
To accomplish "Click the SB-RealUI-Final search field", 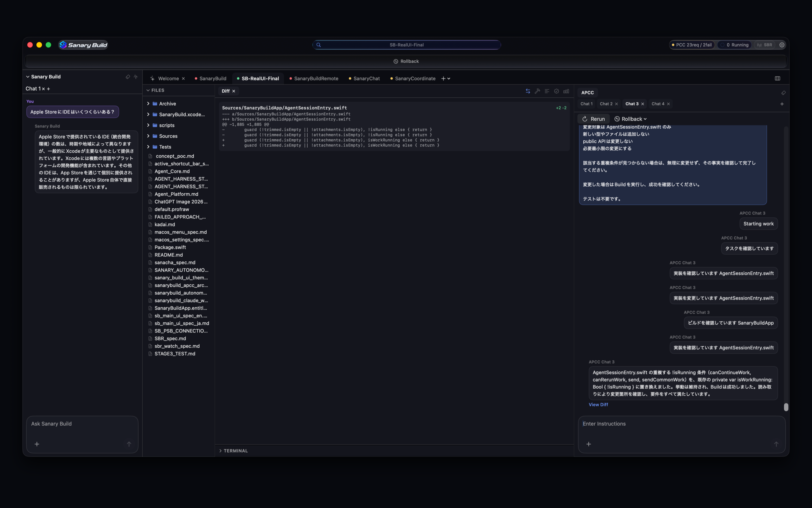I will point(406,45).
